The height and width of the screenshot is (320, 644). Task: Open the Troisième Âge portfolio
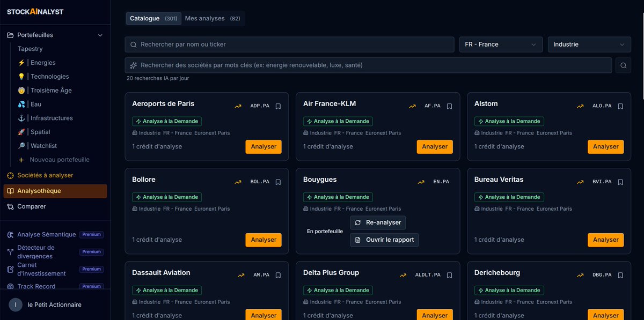pos(45,91)
